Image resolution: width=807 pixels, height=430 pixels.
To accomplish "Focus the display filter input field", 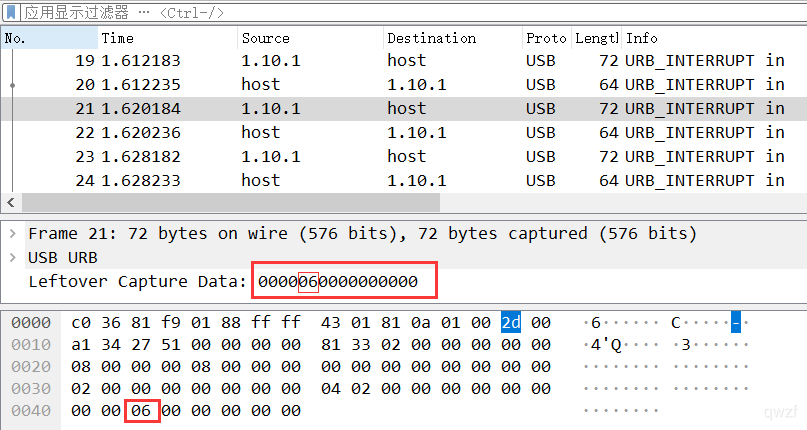I will click(413, 12).
